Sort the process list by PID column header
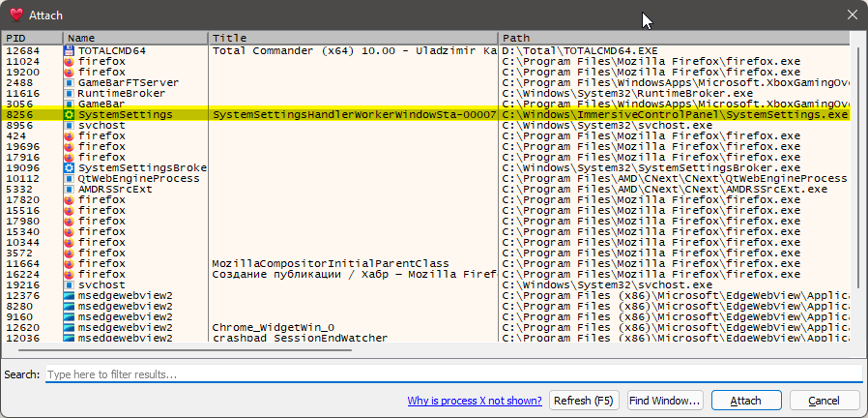Viewport: 868px width, 418px height. 32,39
